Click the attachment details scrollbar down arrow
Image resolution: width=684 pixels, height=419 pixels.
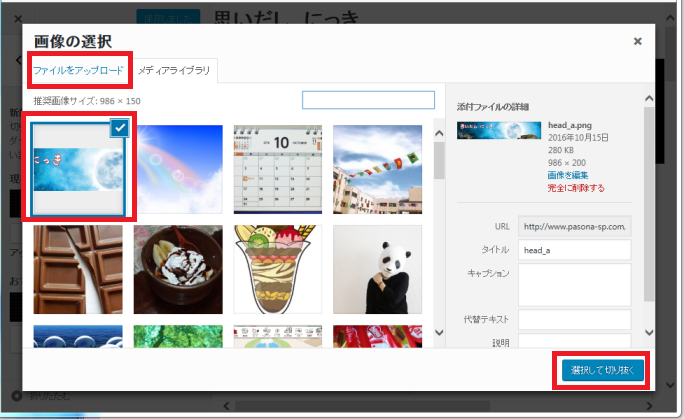pyautogui.click(x=649, y=333)
